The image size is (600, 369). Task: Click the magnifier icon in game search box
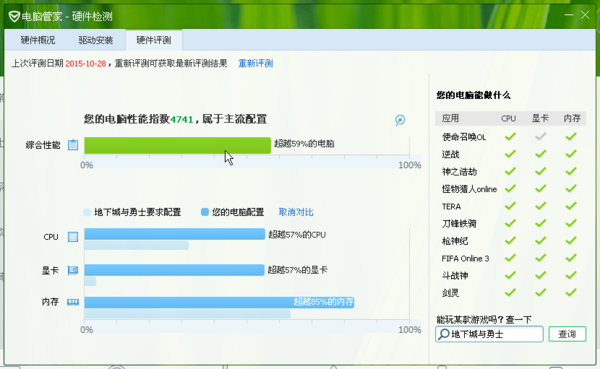tap(443, 334)
